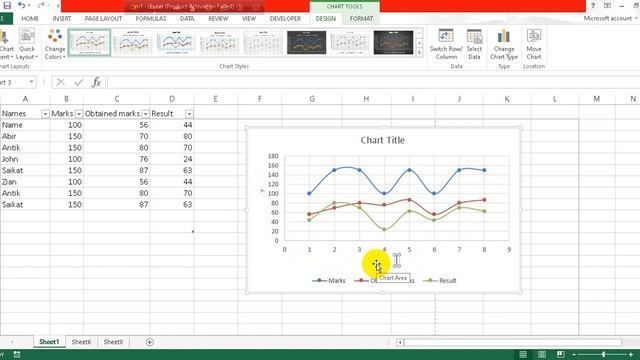Click the Redo arrow icon
The width and height of the screenshot is (640, 360).
click(40, 6)
